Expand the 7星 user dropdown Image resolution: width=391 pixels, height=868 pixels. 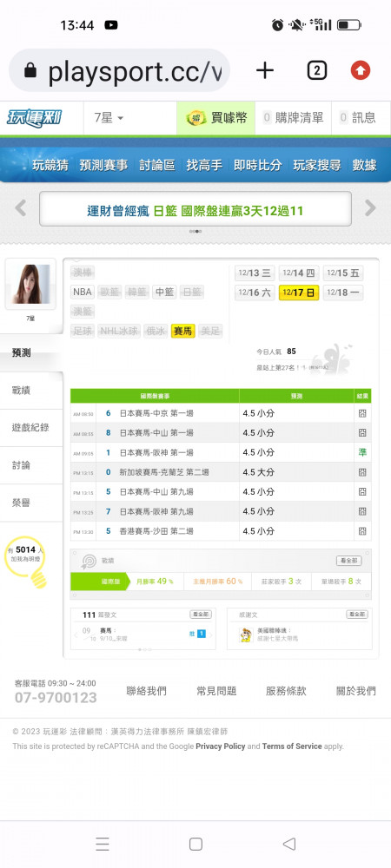[109, 118]
